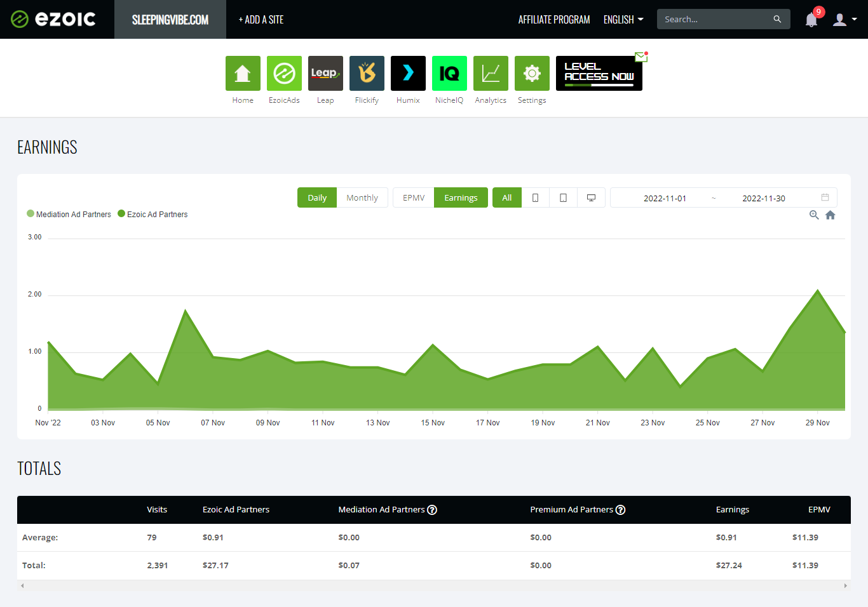Select the SLEEPINGVIBE.COM site tab
868x607 pixels.
pyautogui.click(x=170, y=20)
